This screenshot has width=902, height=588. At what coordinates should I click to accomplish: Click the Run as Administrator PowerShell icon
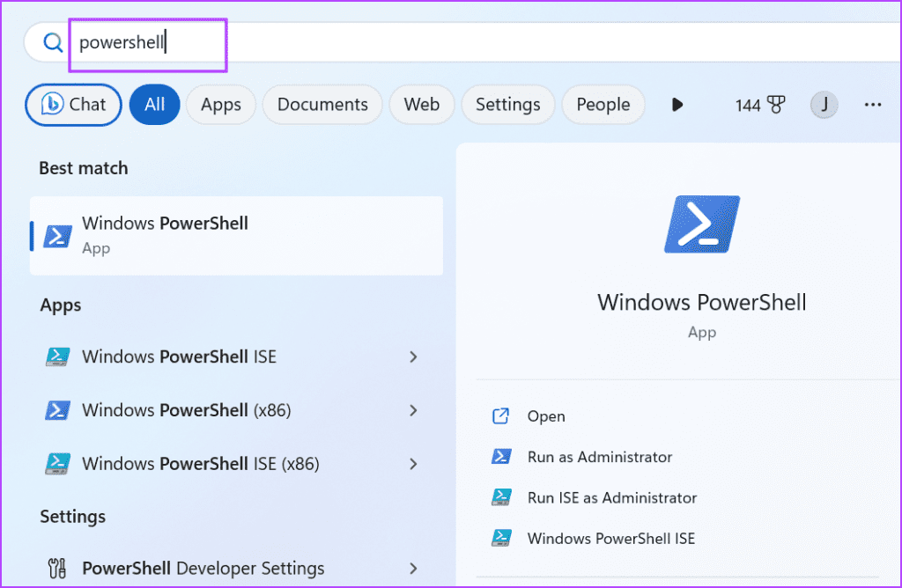click(501, 457)
